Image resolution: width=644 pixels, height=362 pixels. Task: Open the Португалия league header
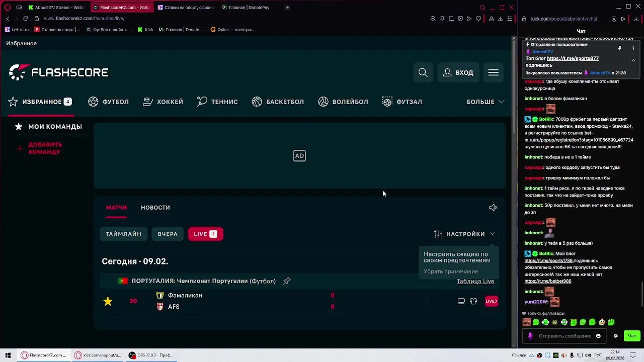tap(203, 281)
